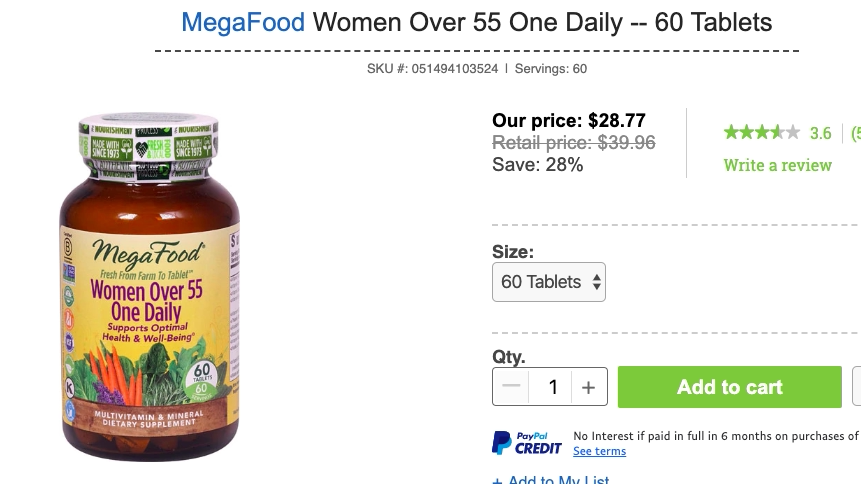Click the 3.6 rating score
The height and width of the screenshot is (484, 861).
pyautogui.click(x=820, y=133)
